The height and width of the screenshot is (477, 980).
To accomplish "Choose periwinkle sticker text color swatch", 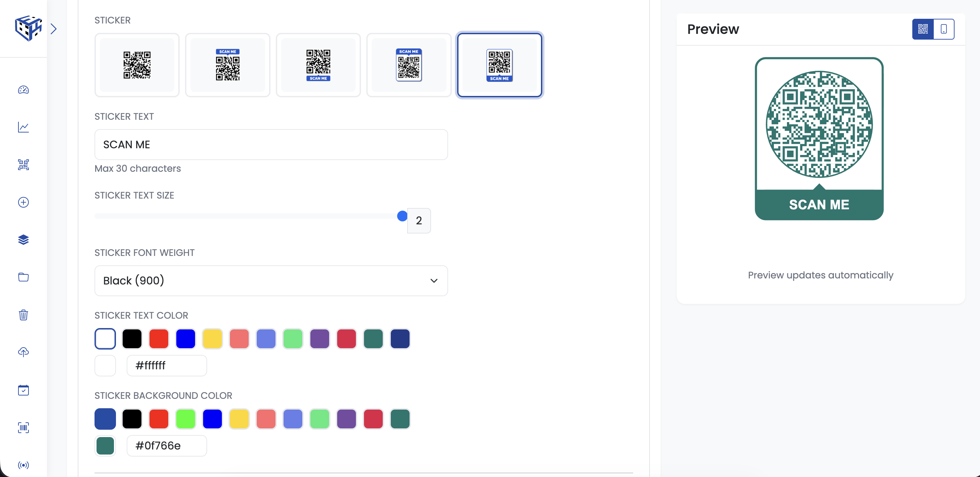I will pos(266,339).
